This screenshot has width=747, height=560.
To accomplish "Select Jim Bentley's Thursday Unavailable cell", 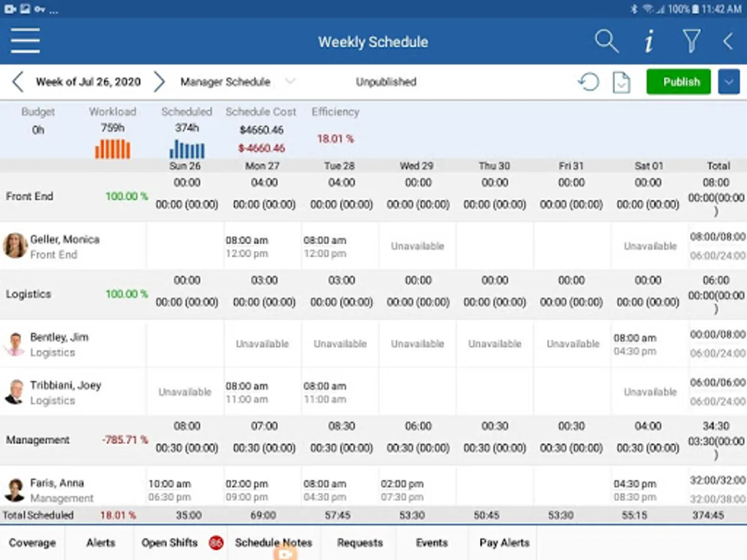I will [x=495, y=343].
